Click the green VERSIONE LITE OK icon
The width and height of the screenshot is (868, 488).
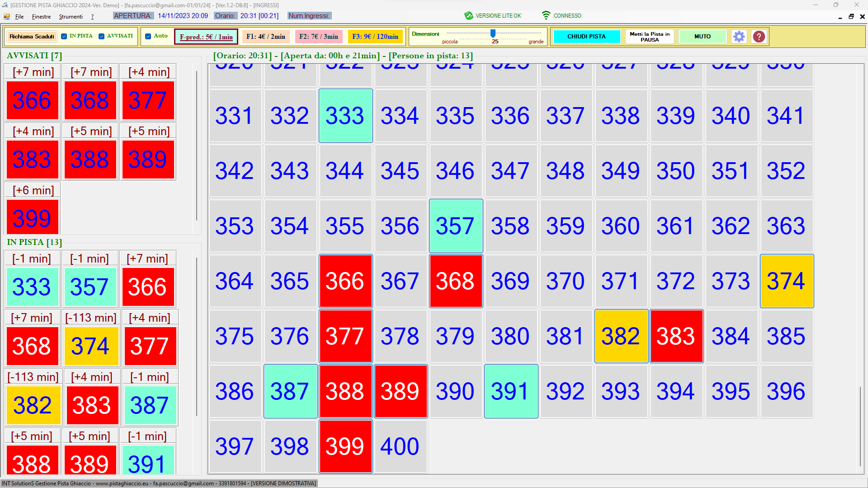click(x=468, y=16)
